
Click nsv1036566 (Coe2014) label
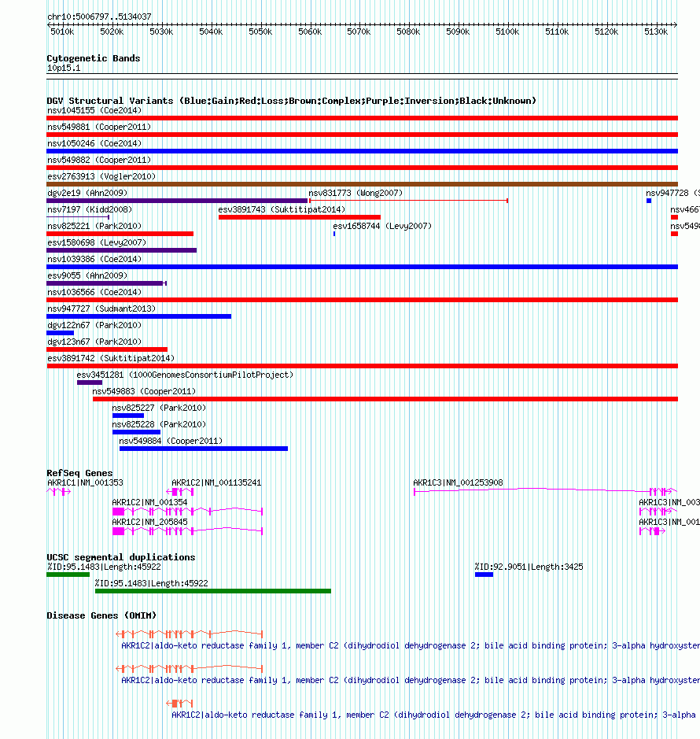click(94, 292)
